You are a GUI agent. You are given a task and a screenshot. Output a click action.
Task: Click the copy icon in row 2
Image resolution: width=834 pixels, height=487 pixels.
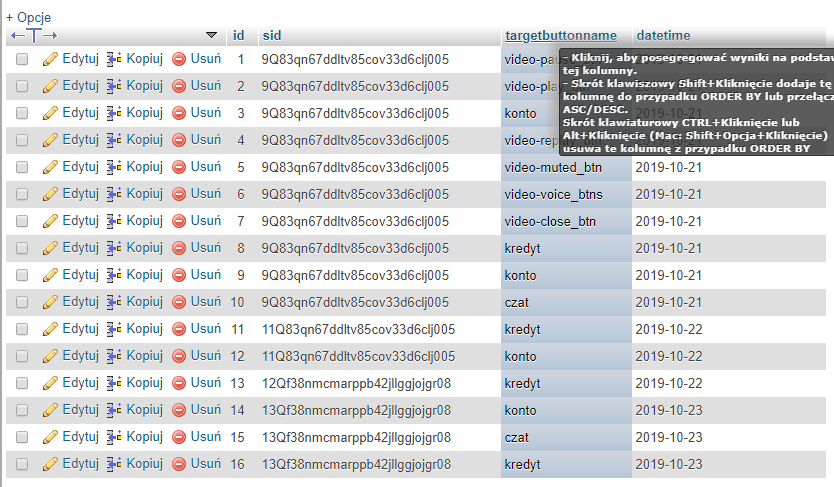coord(113,86)
